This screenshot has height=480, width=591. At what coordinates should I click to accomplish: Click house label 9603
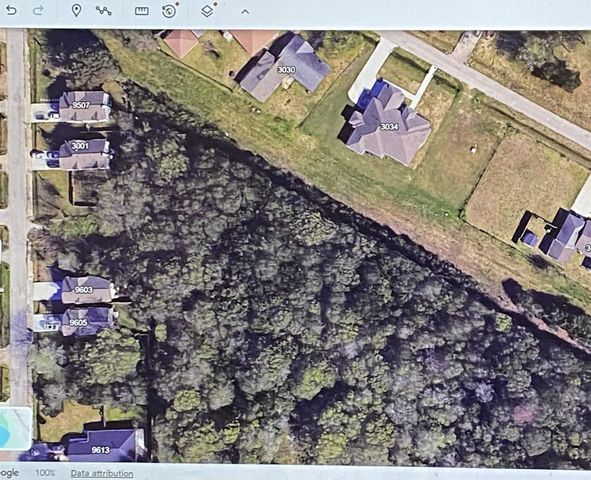[84, 290]
